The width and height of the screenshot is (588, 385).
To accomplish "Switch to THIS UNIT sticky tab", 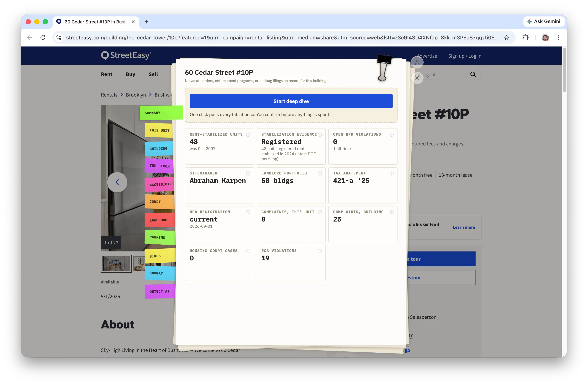I will pyautogui.click(x=159, y=130).
